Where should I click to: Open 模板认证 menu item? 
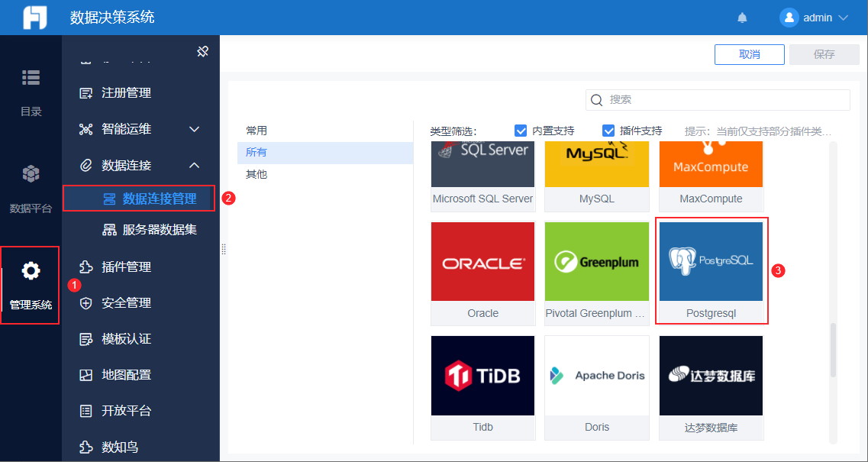[126, 339]
